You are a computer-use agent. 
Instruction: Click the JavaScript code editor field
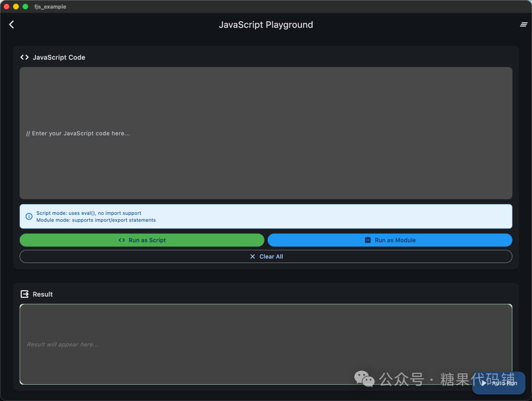[266, 133]
